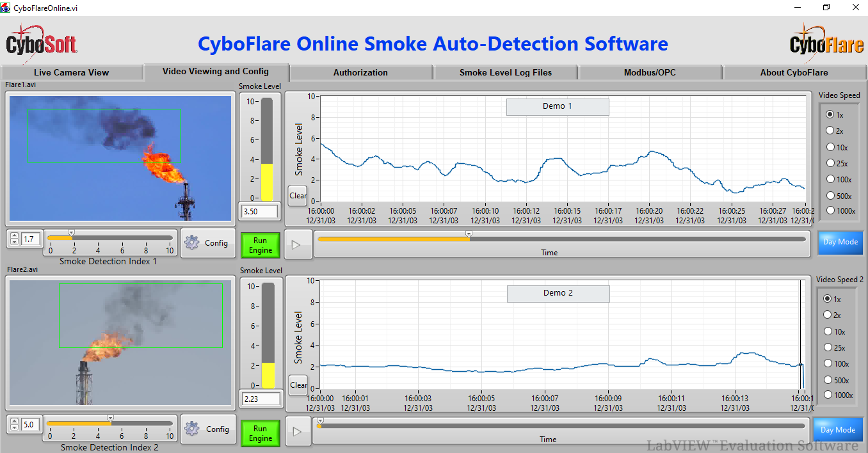Viewport: 868px width, 453px height.
Task: Play the Flare1 video
Action: click(298, 244)
